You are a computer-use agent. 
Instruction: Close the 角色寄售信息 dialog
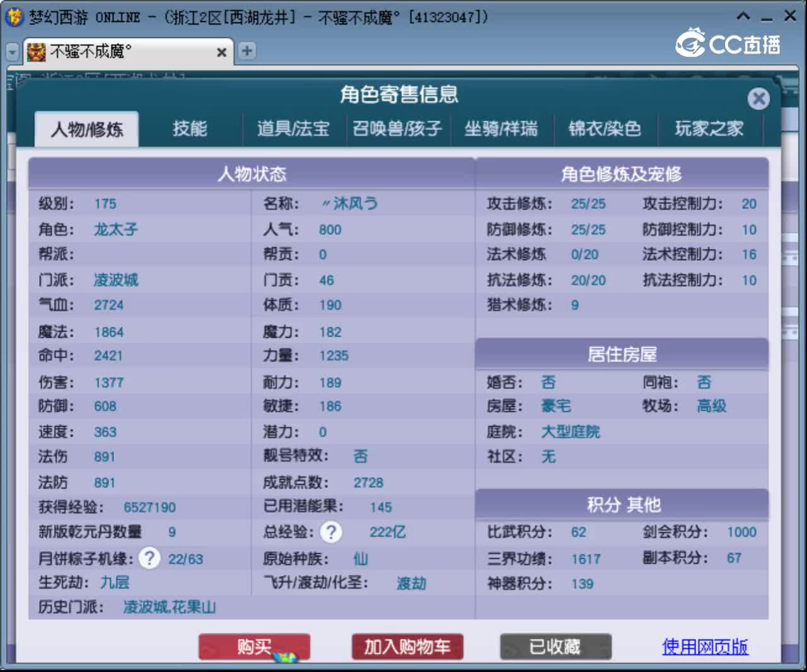pyautogui.click(x=758, y=98)
